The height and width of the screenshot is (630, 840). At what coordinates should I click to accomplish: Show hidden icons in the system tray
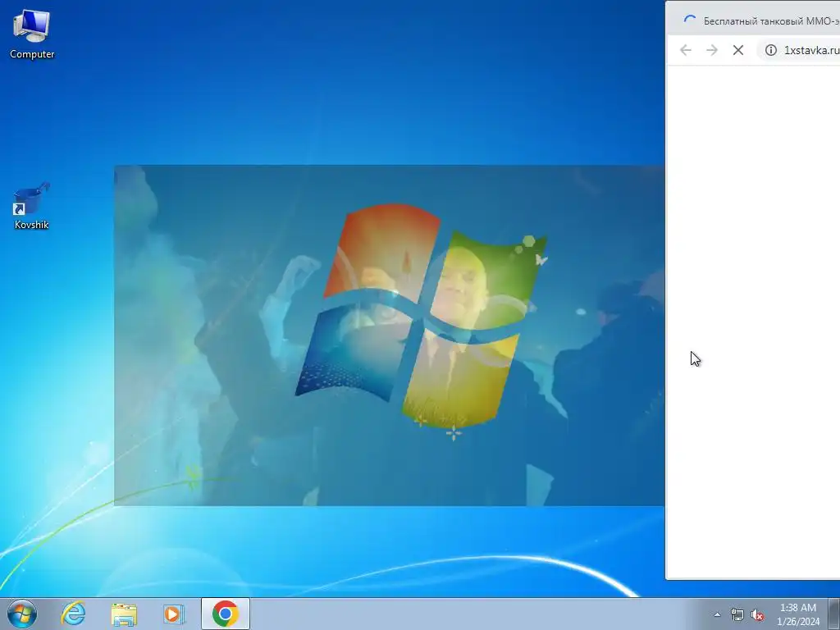coord(717,614)
